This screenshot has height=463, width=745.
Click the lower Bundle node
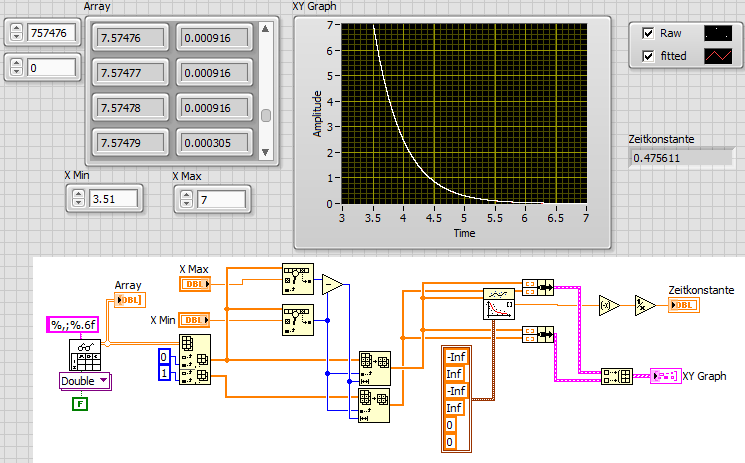[x=538, y=334]
